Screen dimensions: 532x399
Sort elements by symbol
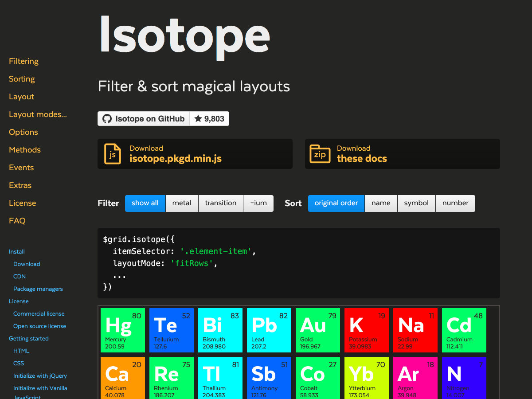[416, 203]
